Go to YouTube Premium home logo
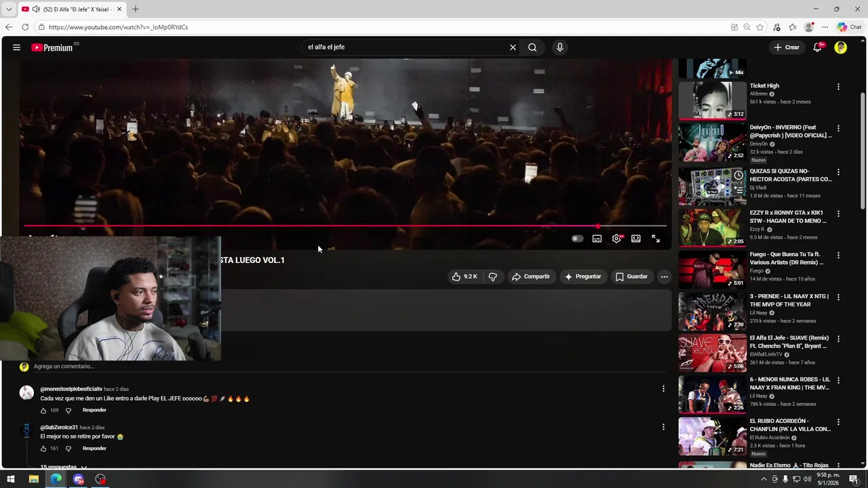Viewport: 868px width, 488px height. (52, 47)
